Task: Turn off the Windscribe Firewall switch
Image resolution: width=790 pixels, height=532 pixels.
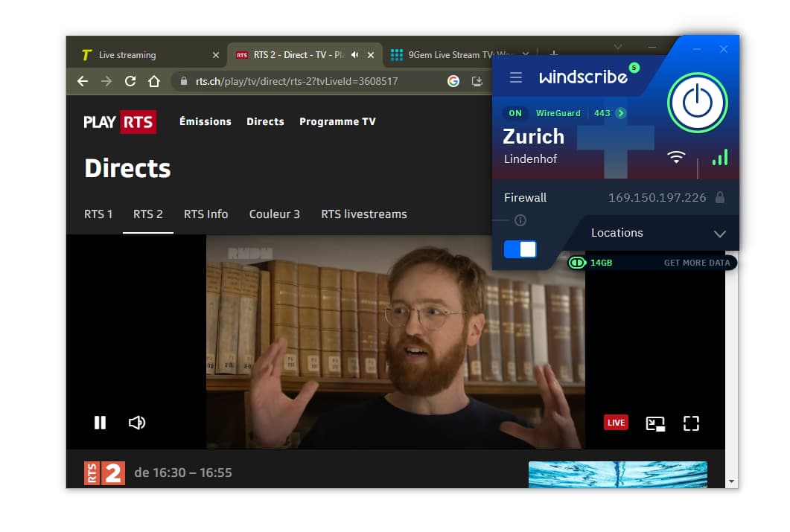Action: 520,249
